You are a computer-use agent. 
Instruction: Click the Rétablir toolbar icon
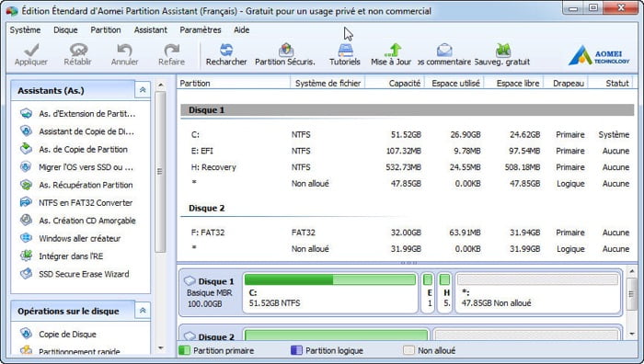tap(78, 50)
